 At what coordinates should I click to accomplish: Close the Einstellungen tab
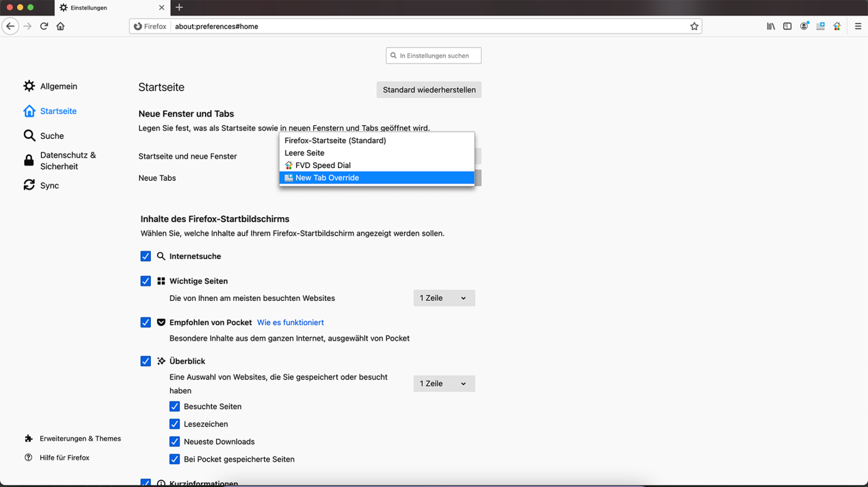point(162,7)
